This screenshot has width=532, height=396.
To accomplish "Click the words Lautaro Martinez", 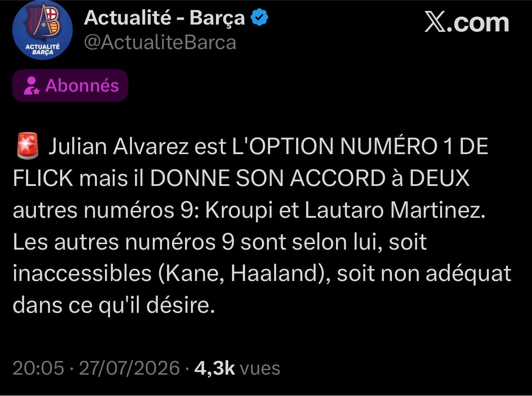I will (x=395, y=210).
